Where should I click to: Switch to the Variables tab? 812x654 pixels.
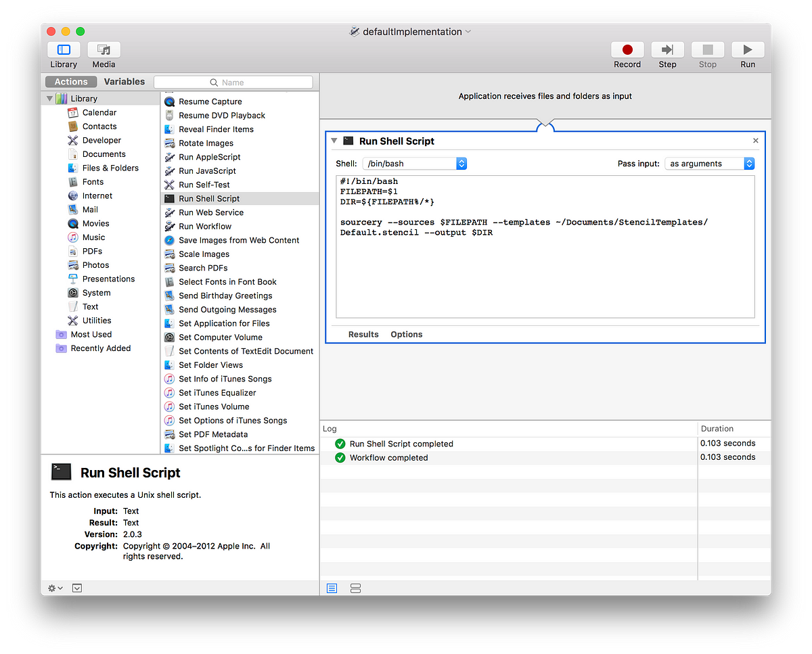pos(124,82)
